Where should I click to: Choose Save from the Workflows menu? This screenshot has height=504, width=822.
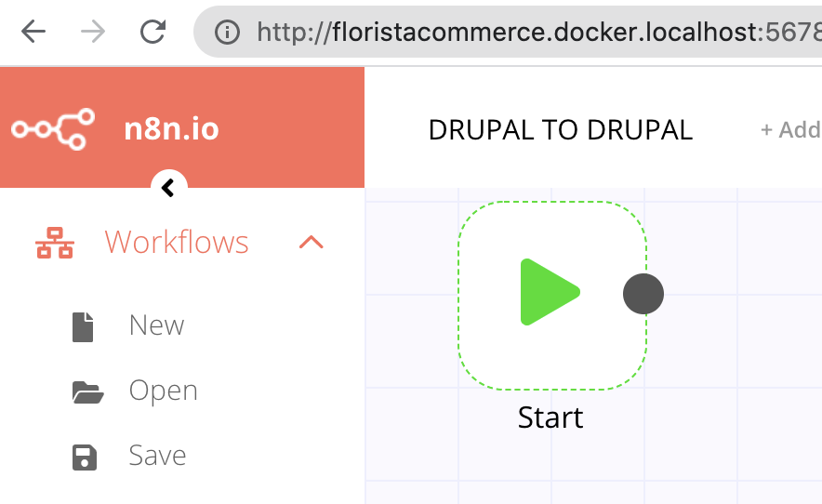157,456
